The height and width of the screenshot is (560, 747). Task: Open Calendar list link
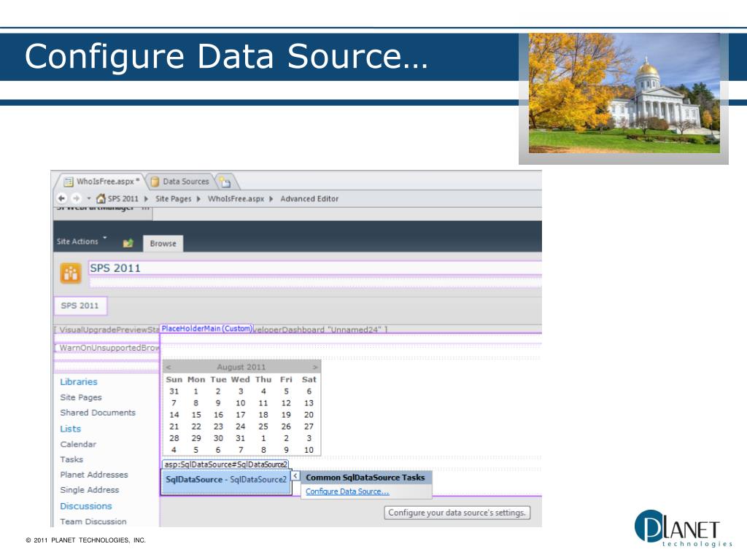tap(78, 444)
